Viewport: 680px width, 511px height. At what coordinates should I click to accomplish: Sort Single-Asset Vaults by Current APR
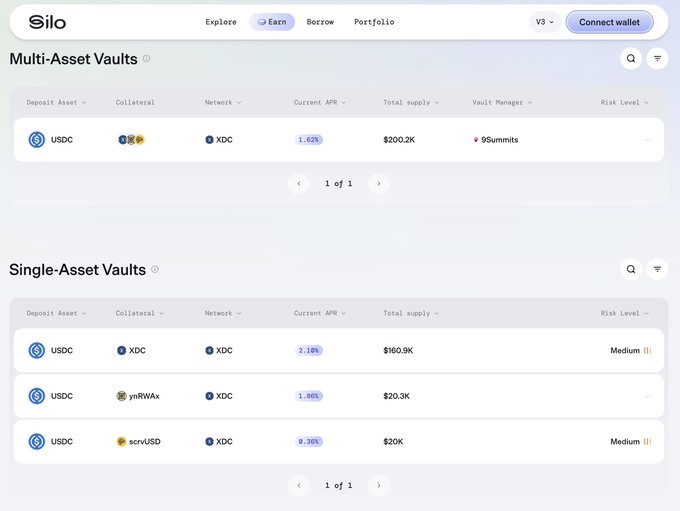[320, 313]
